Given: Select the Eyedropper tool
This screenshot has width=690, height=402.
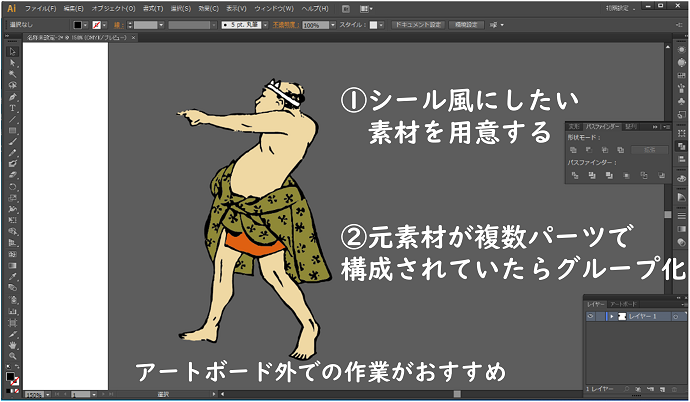Looking at the screenshot, I should point(12,277).
